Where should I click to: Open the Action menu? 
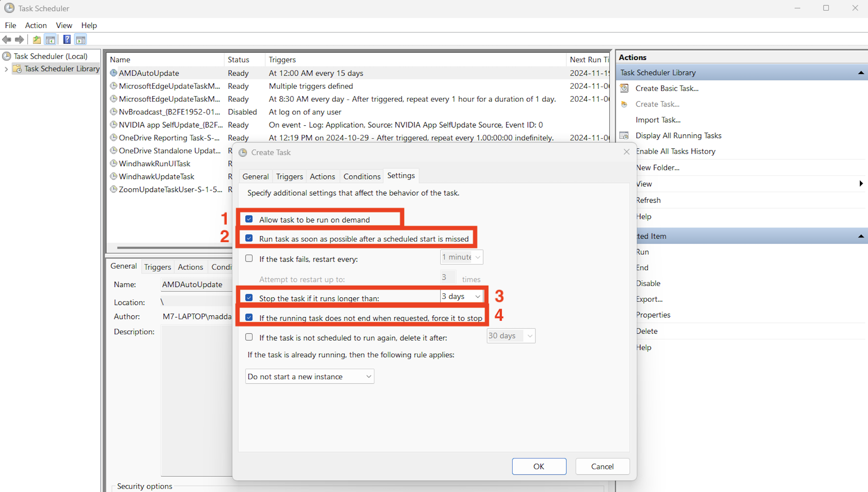(x=35, y=25)
